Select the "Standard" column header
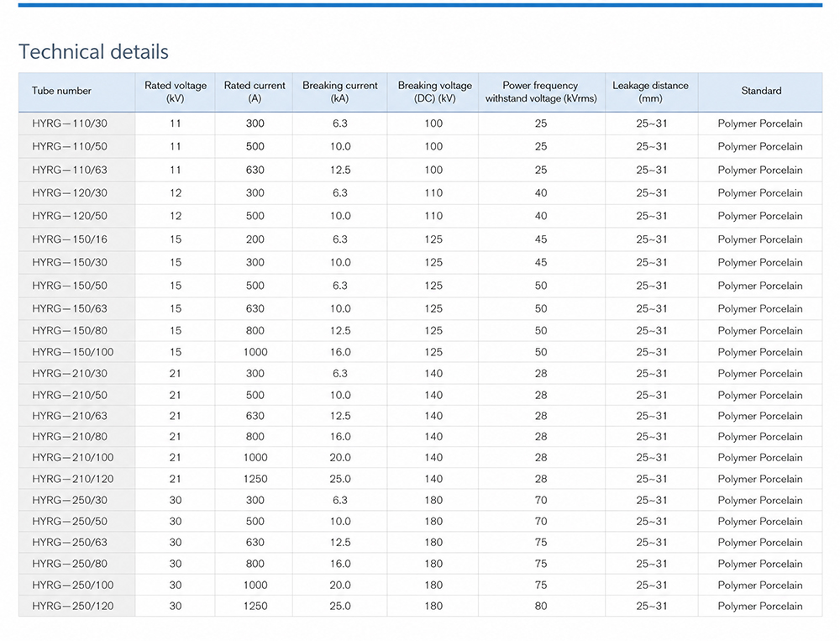 pos(761,91)
